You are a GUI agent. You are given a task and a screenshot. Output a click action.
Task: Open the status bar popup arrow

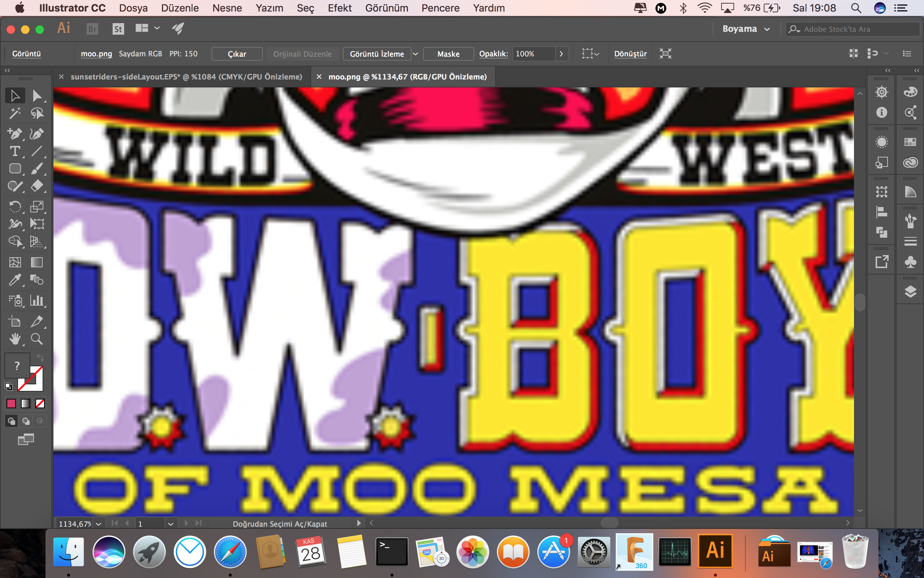coord(358,523)
